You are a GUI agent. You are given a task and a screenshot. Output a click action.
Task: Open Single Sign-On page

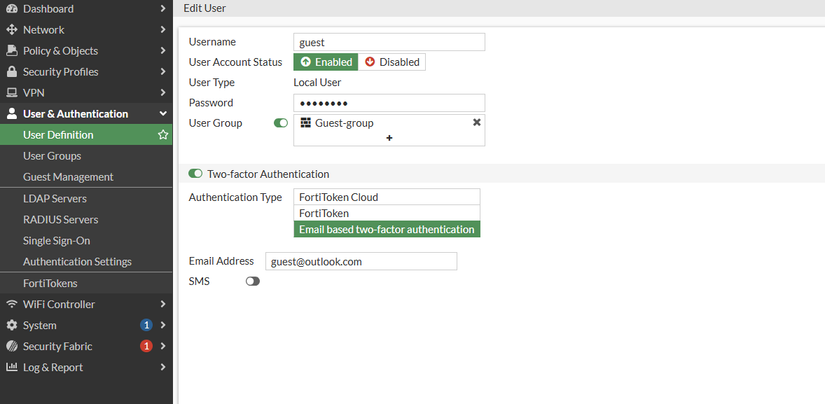[x=86, y=241]
